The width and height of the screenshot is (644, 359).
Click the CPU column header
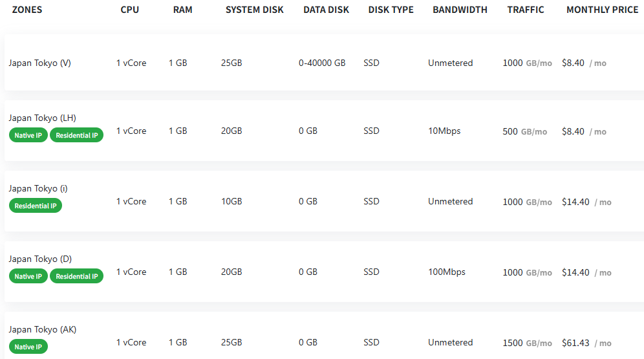click(x=130, y=10)
